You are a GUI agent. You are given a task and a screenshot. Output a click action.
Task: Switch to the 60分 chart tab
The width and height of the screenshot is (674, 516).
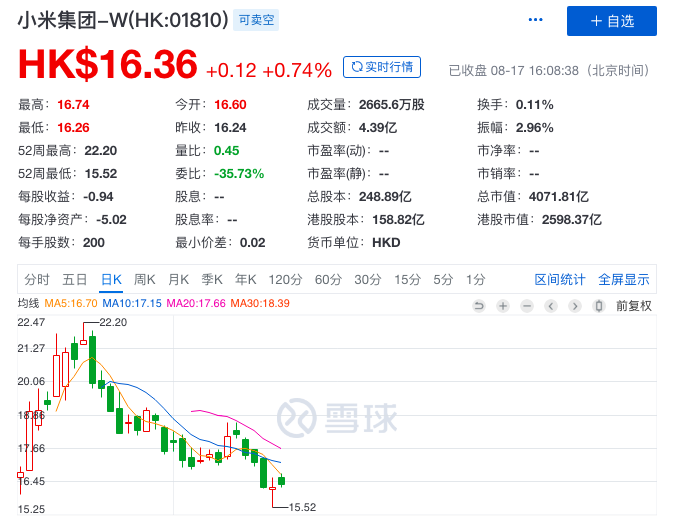(328, 280)
